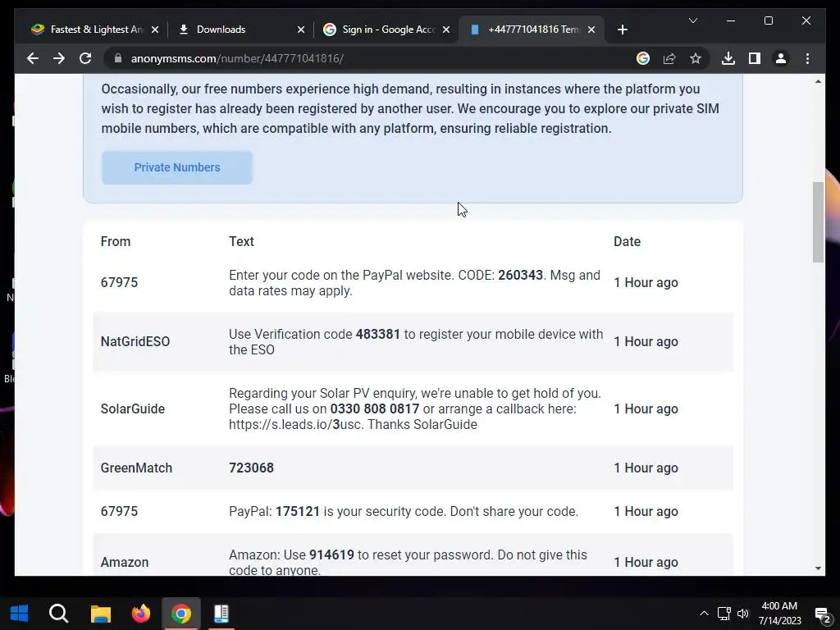Screen dimensions: 840x630
Task: Close the Fastest & Lightest tab
Action: (155, 30)
